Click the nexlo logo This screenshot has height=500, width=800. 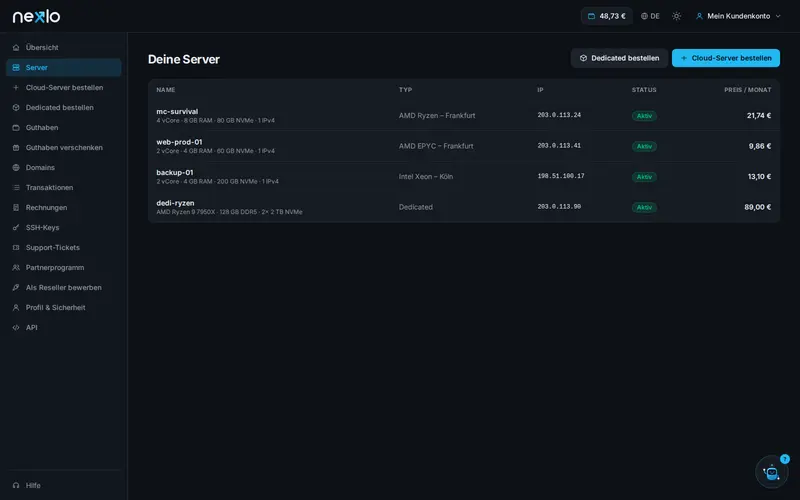(x=36, y=16)
